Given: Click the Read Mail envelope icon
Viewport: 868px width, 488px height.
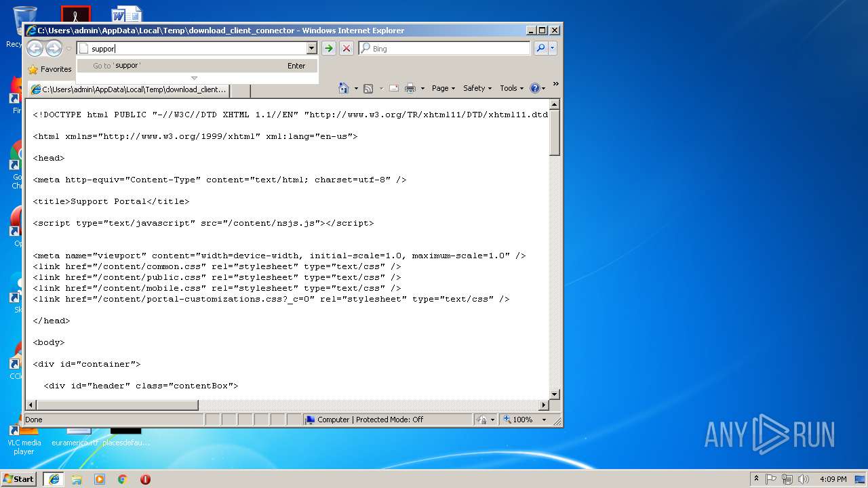Looking at the screenshot, I should (393, 88).
